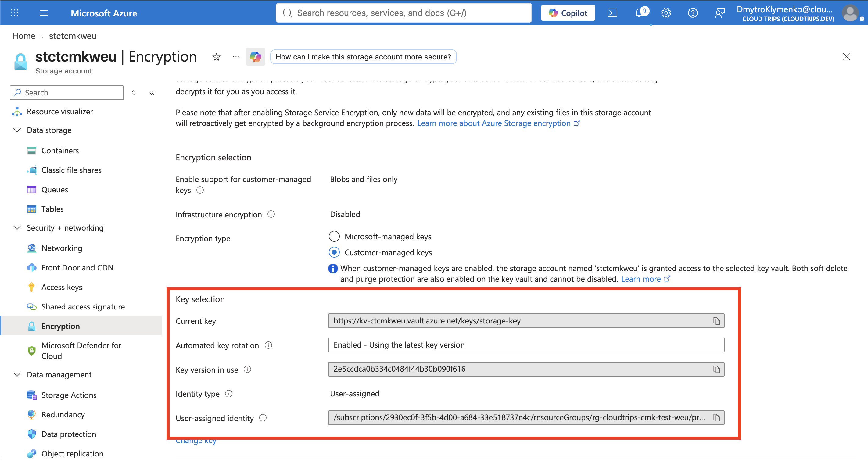This screenshot has width=868, height=461.
Task: Close the Encryption blade
Action: coord(846,57)
